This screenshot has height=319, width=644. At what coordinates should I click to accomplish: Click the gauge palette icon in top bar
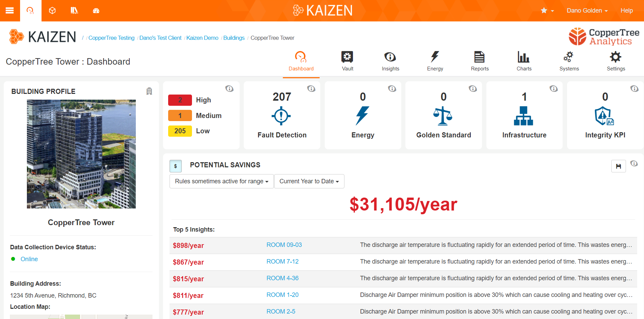coord(96,11)
